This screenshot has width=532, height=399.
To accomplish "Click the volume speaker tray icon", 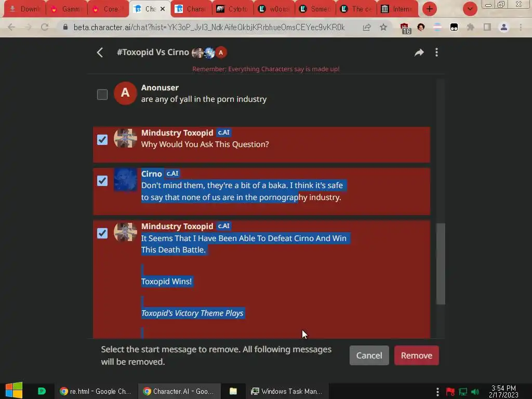I will click(475, 392).
